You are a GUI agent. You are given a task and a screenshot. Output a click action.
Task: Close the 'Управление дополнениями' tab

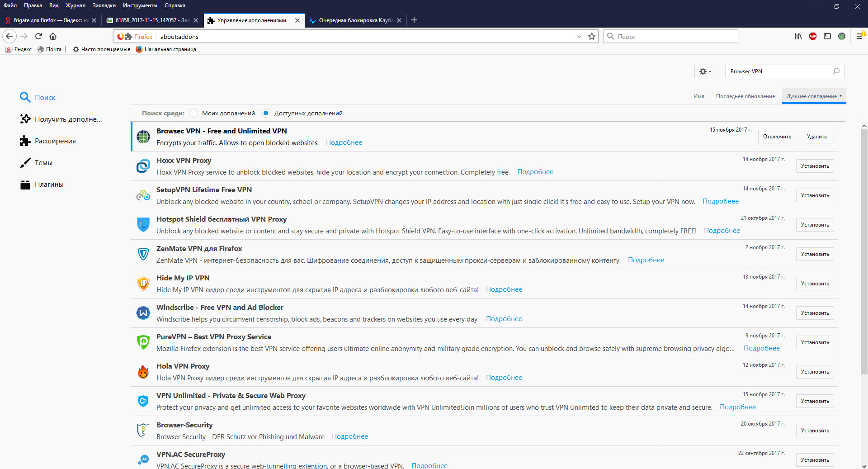point(297,20)
